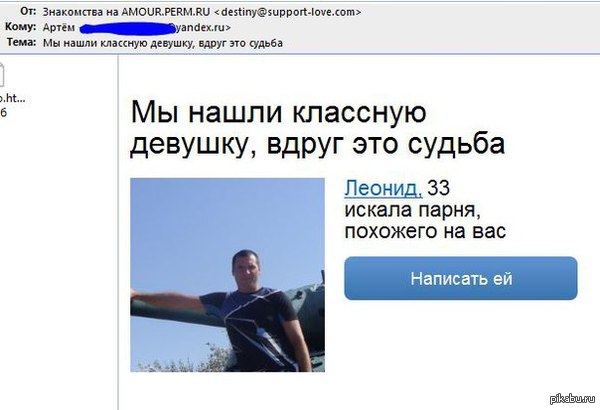Select sender name "Знакомства на AMOUR.PERM.RU"

pyautogui.click(x=126, y=12)
